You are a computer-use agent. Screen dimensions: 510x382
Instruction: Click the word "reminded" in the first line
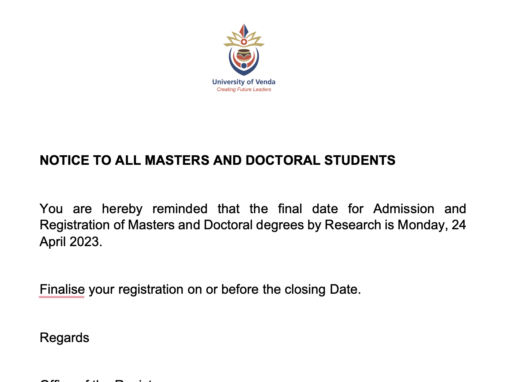180,209
